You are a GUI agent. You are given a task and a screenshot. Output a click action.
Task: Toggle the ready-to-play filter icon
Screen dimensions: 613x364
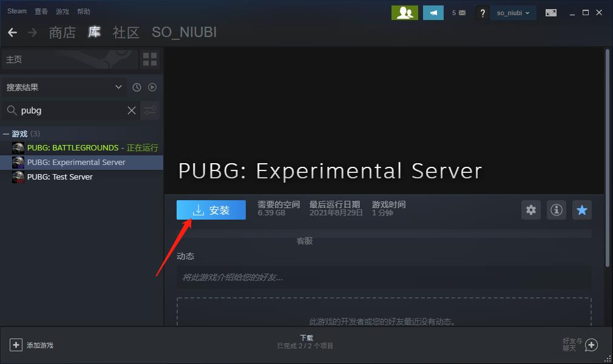point(152,87)
